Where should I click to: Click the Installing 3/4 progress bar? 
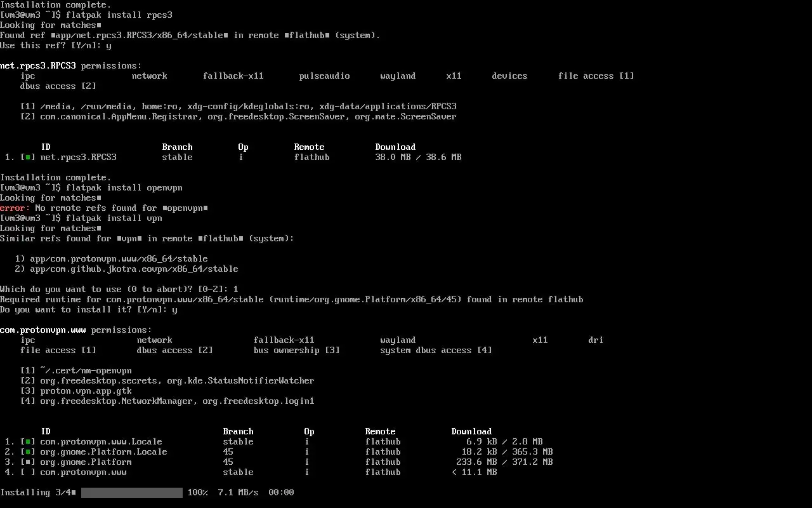[x=132, y=493]
